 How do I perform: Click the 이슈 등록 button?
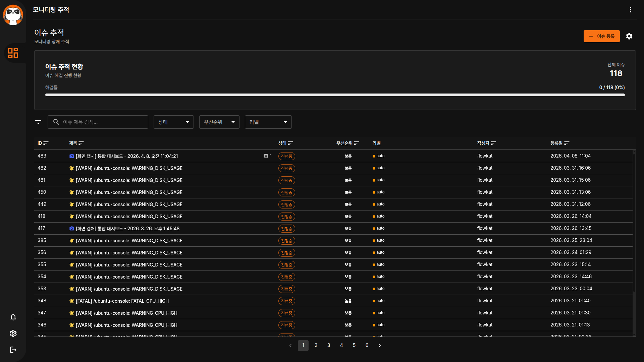click(x=601, y=36)
